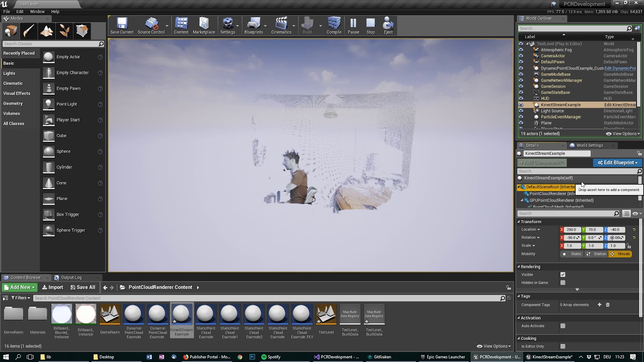Click the Windows Start button

click(x=6, y=357)
